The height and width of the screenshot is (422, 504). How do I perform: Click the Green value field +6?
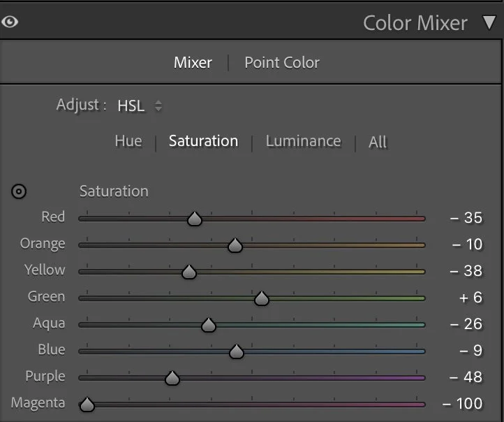pos(471,298)
